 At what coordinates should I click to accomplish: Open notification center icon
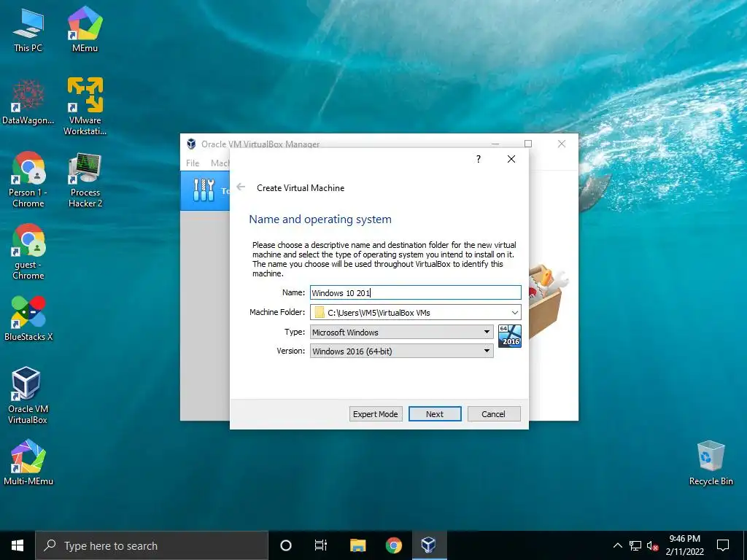tap(723, 545)
